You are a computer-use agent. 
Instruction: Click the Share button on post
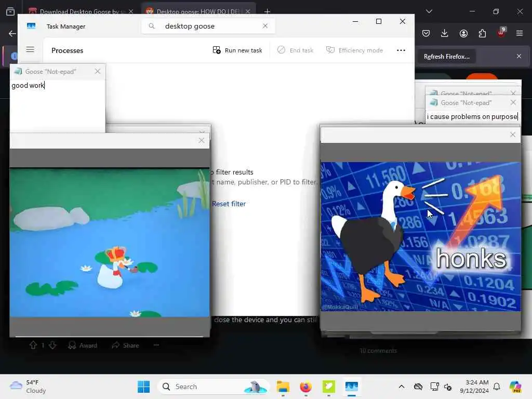125,345
